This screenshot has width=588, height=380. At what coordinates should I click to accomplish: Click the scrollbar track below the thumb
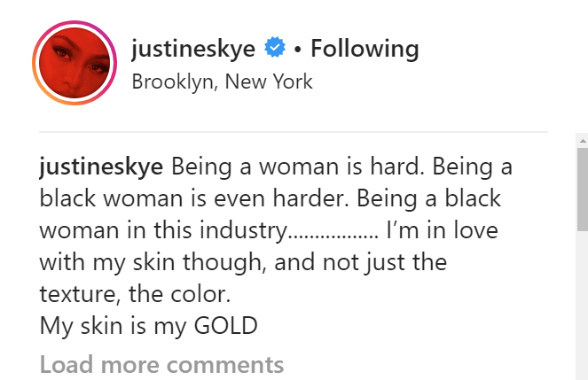(582, 301)
